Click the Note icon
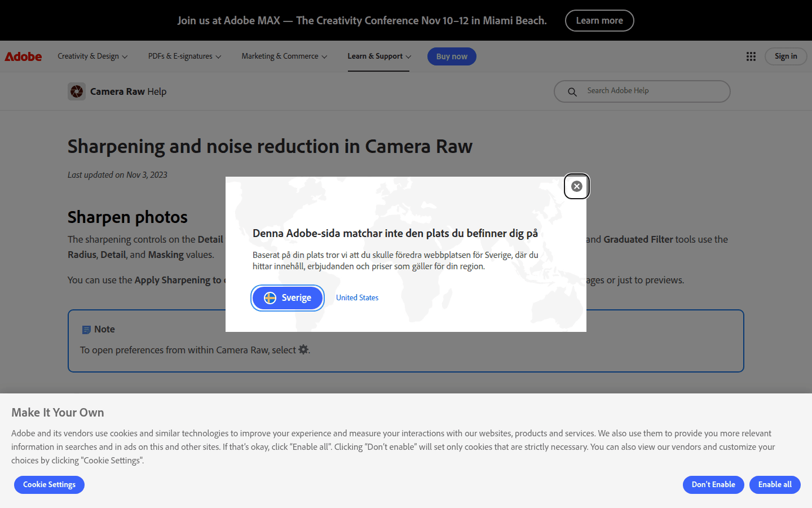The image size is (812, 508). pos(86,330)
